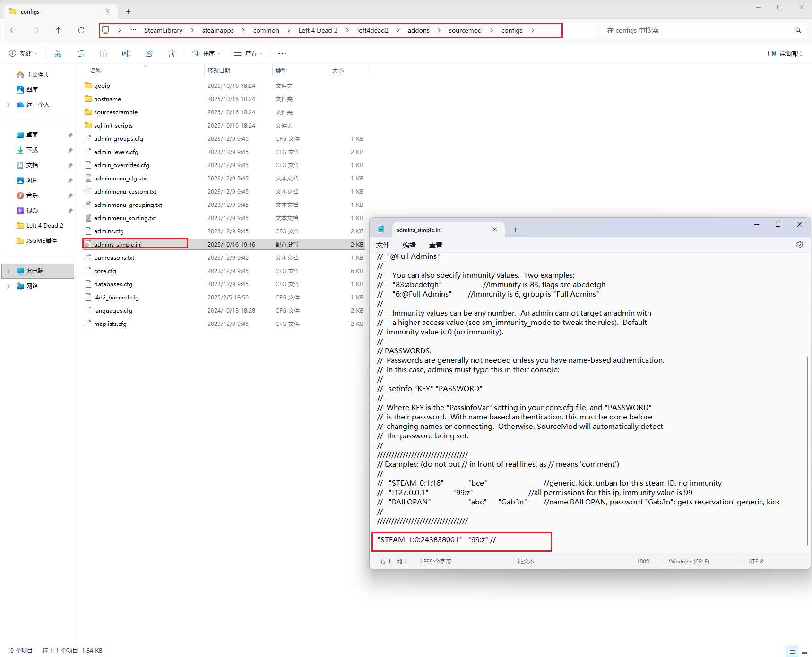Screen dimensions: 812x657
Task: Open the File menu in Notepad
Action: tap(382, 245)
